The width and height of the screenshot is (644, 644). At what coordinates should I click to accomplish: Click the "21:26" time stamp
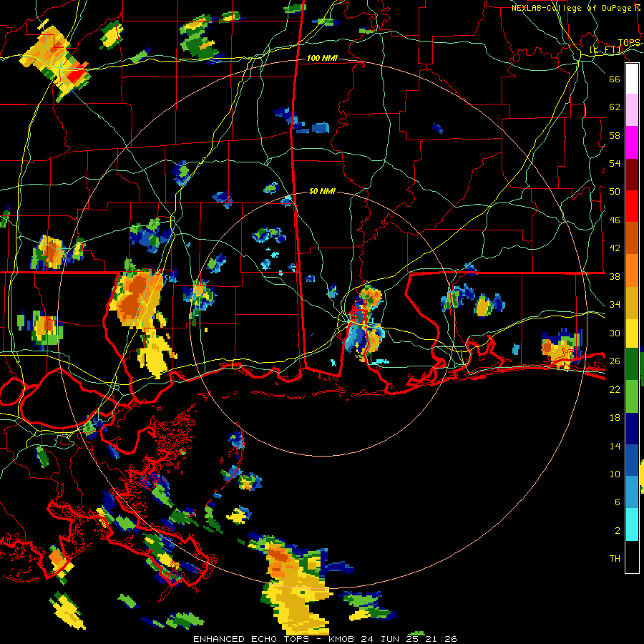(x=441, y=639)
